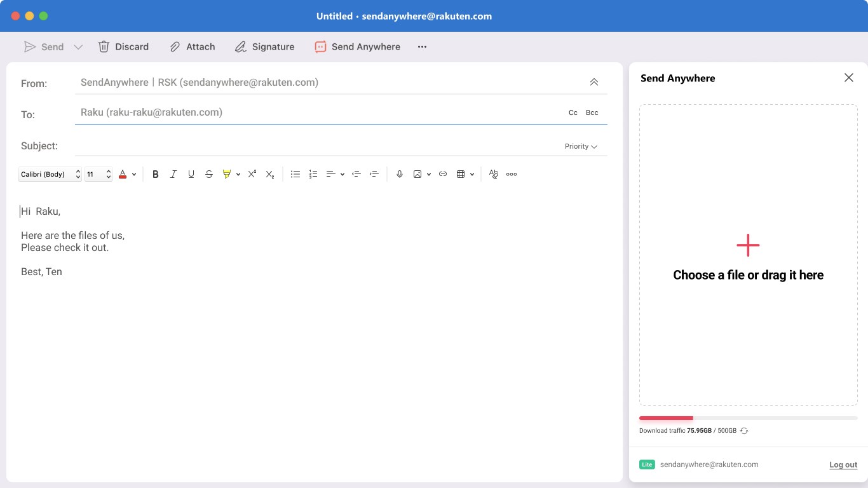This screenshot has height=488, width=868.
Task: Click the macOS green fullscreen button
Action: [x=43, y=16]
